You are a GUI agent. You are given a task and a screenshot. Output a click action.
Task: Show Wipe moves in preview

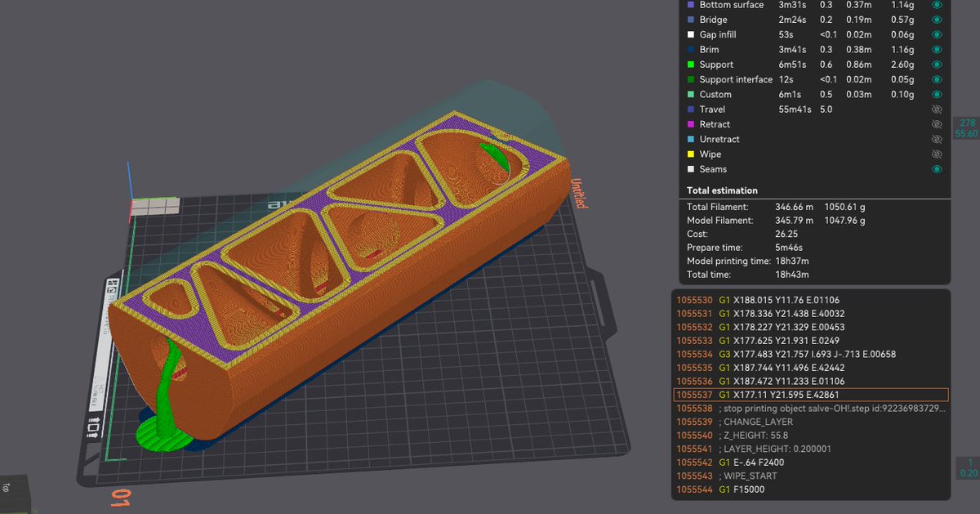[937, 154]
